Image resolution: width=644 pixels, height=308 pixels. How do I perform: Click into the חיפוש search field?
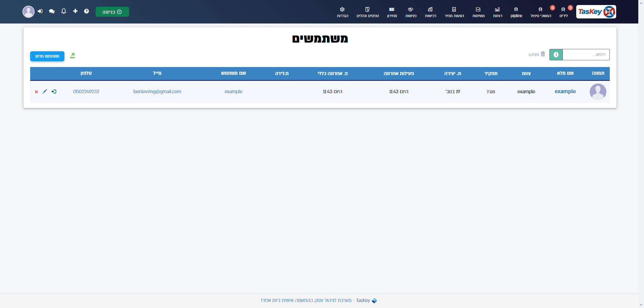[x=586, y=55]
